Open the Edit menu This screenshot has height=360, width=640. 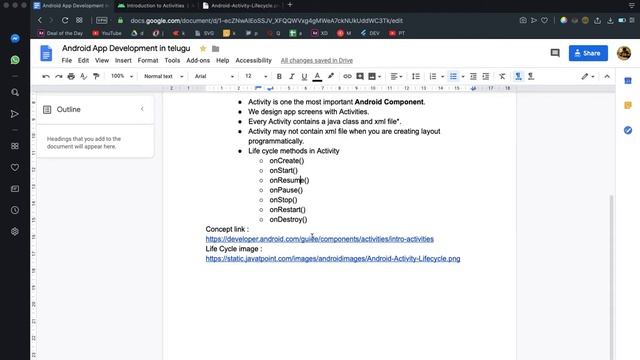click(x=83, y=60)
